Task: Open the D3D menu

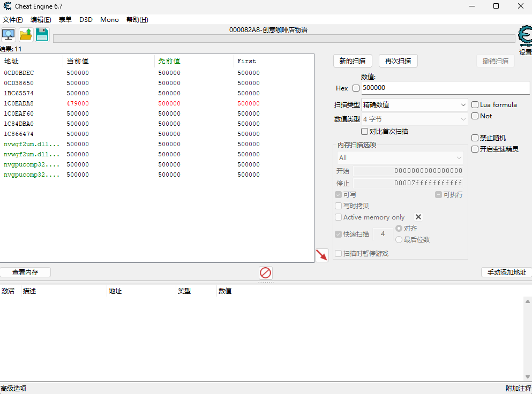Action: click(x=86, y=20)
